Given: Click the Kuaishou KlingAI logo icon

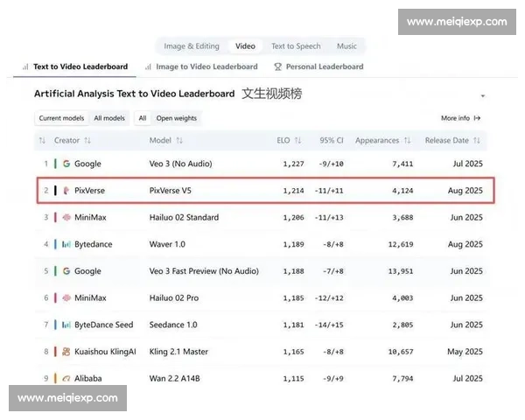Looking at the screenshot, I should (66, 352).
